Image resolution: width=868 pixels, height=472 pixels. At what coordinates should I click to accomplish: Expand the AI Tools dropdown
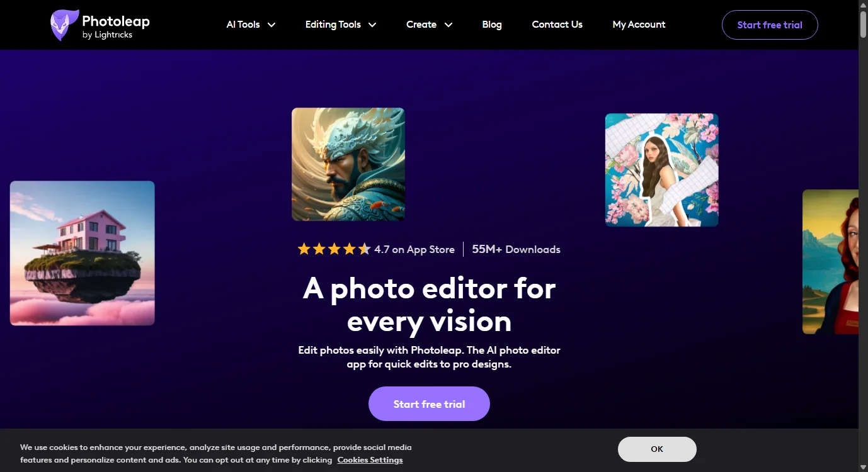point(251,25)
